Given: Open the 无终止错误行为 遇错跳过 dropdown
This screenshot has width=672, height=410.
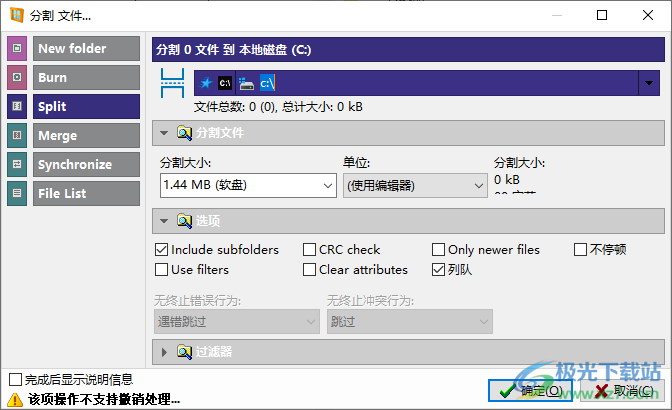Looking at the screenshot, I should pos(237,322).
